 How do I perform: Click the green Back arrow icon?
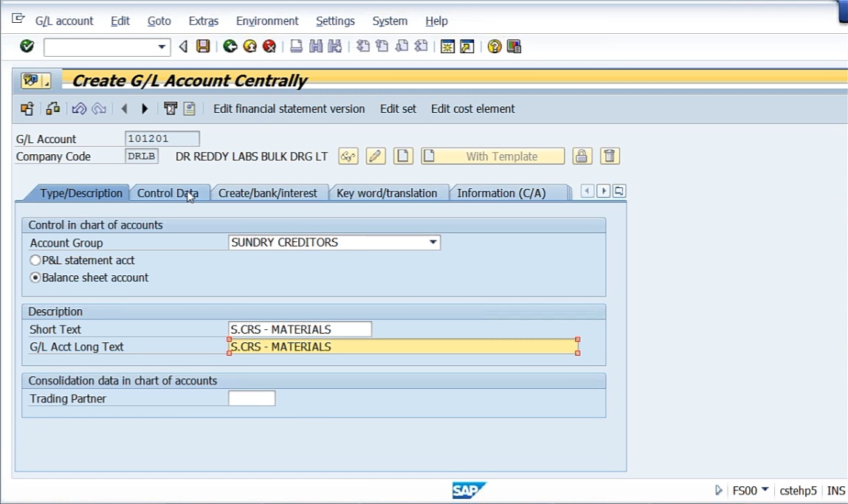(230, 46)
